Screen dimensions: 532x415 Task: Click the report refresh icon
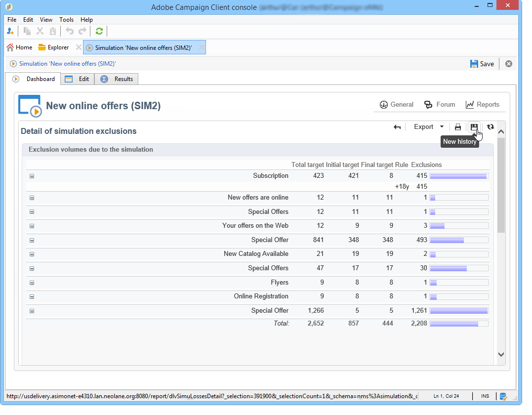pos(490,127)
